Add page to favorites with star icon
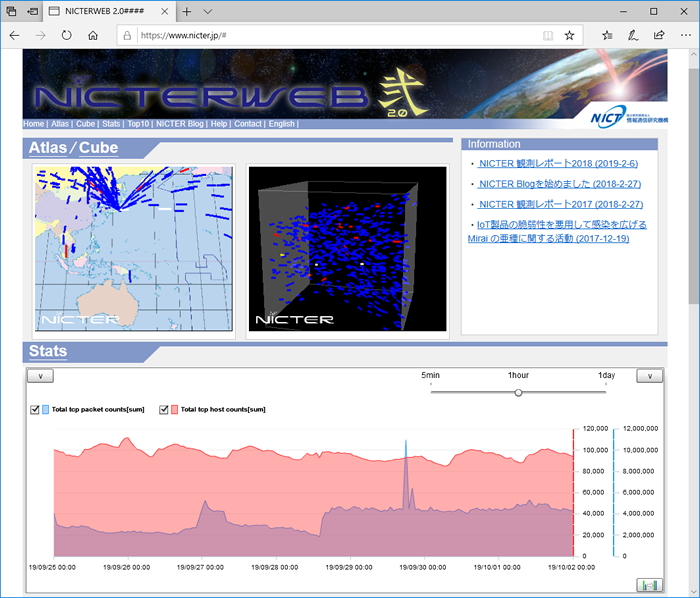The height and width of the screenshot is (598, 700). click(569, 35)
